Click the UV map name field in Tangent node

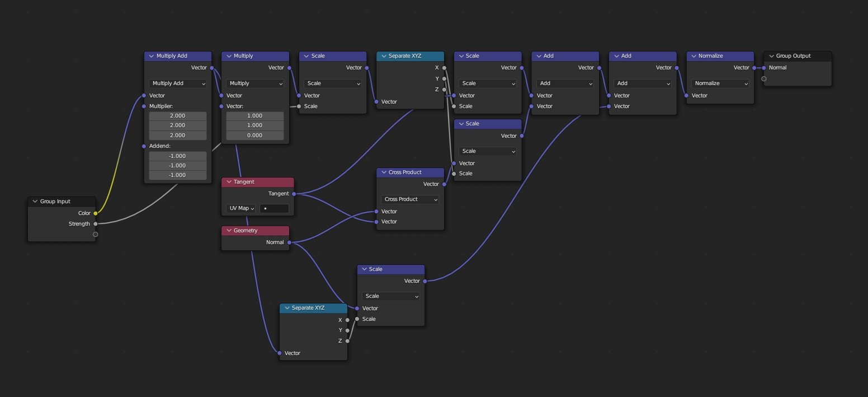[274, 208]
